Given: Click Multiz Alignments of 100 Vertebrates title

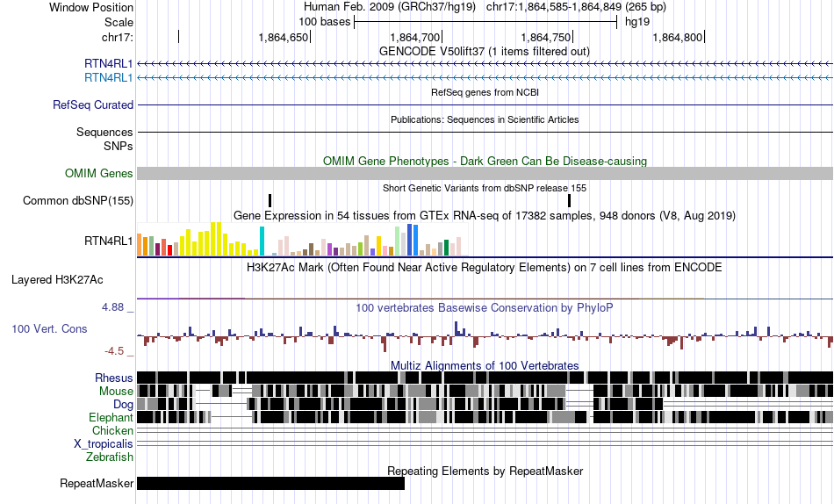Looking at the screenshot, I should (x=485, y=365).
